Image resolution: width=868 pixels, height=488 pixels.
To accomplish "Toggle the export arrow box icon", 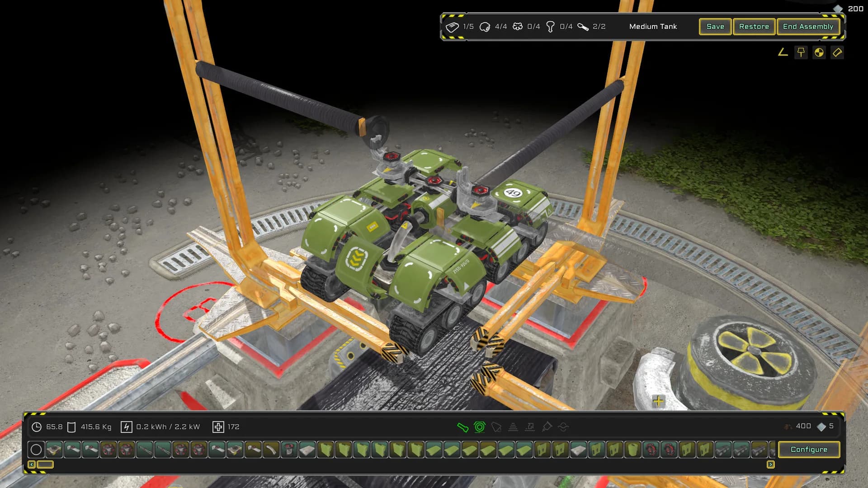I will pyautogui.click(x=530, y=427).
